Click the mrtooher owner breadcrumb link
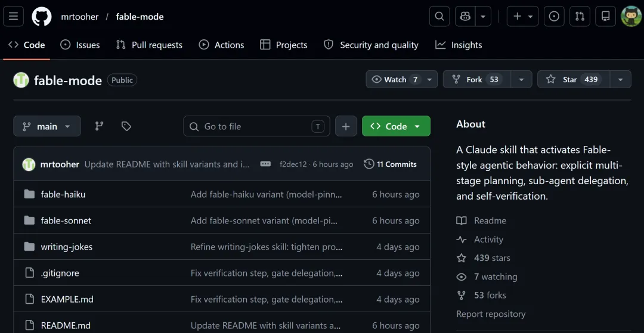This screenshot has width=644, height=333. tap(80, 17)
